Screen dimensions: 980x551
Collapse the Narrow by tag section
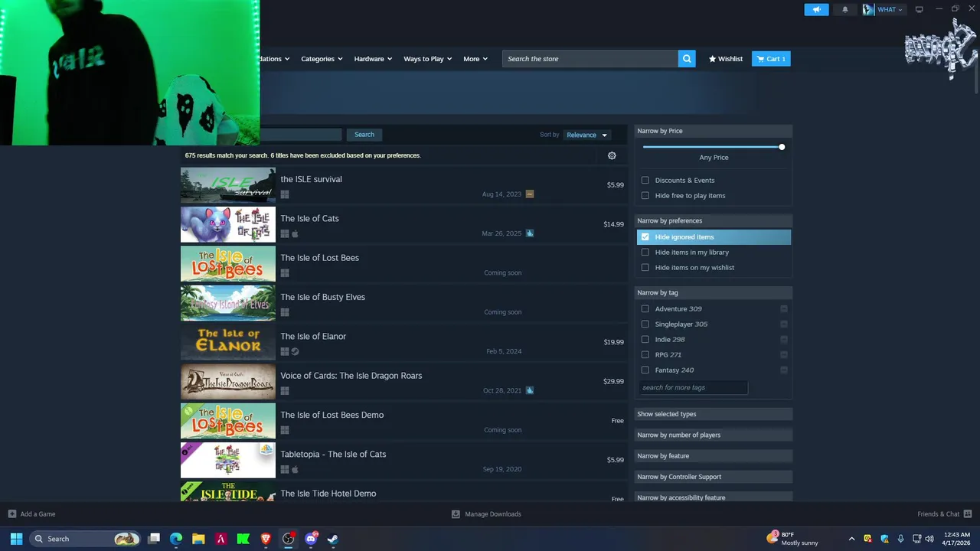pyautogui.click(x=714, y=292)
